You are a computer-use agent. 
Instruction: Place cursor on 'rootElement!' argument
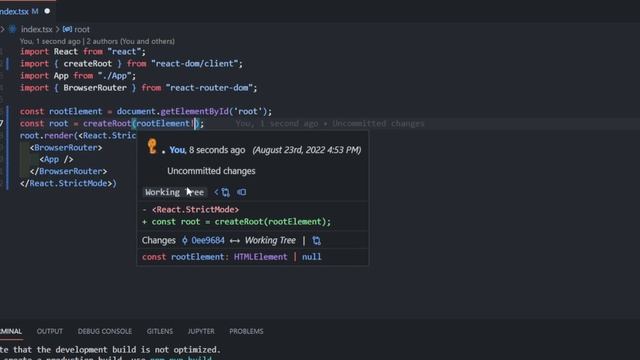tap(165, 124)
